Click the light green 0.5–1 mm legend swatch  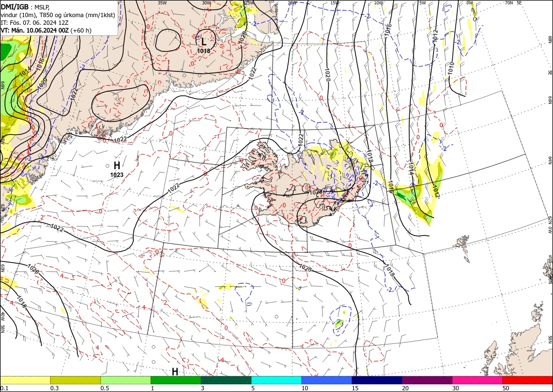(126, 380)
